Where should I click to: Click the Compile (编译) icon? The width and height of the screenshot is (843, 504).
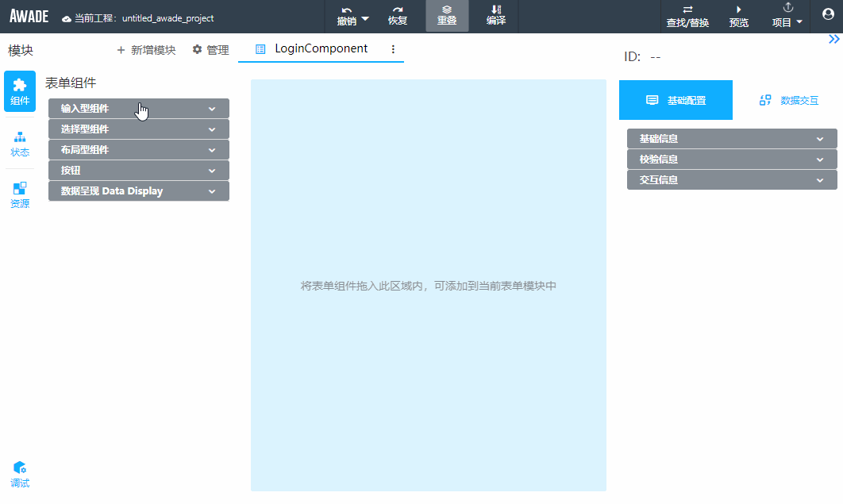coord(496,10)
